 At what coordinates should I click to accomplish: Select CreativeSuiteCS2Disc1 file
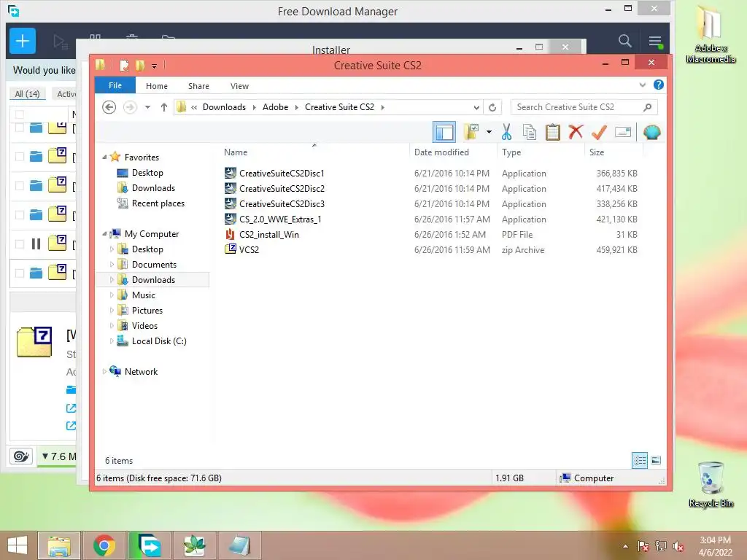[x=282, y=174]
